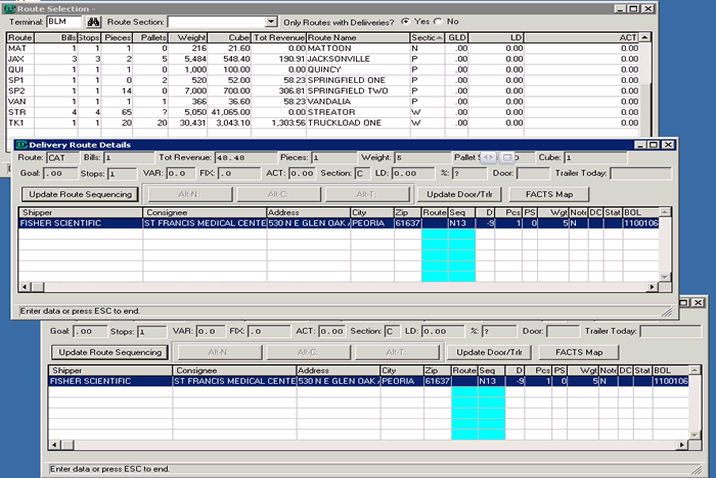Viewport: 716px width, 478px height.
Task: Click the Tot Revenue field showing 48.48
Action: 246,158
